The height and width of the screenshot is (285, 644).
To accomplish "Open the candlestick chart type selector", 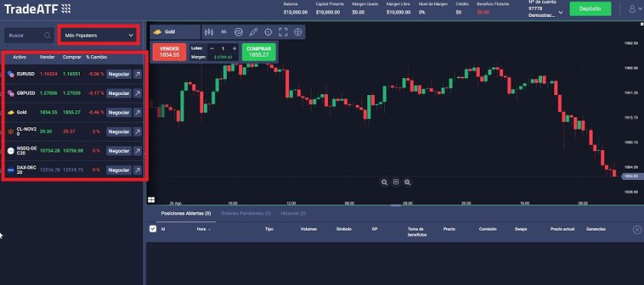I will (x=209, y=31).
